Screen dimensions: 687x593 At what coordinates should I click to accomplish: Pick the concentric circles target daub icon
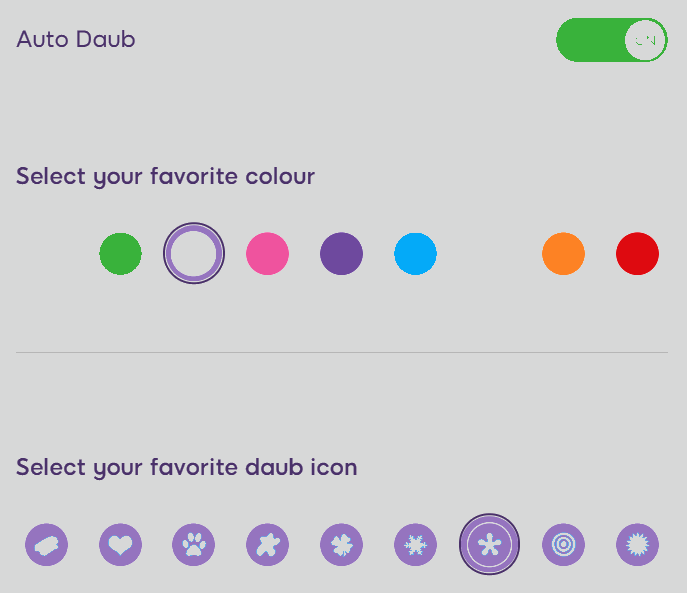pos(563,544)
